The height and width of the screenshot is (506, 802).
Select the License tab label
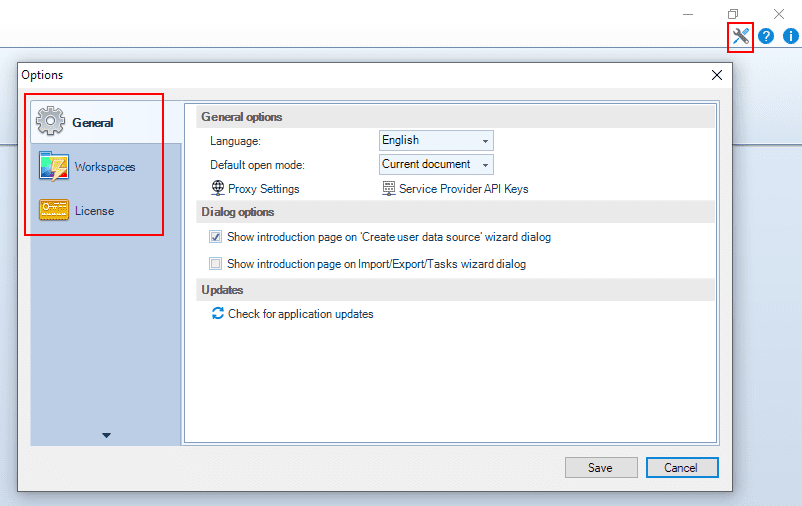pos(94,211)
